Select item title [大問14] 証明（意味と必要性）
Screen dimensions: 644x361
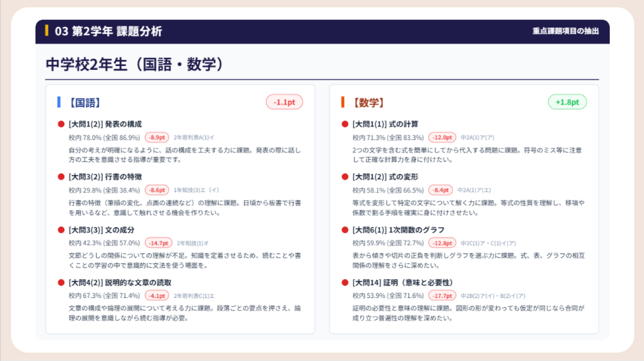point(402,283)
